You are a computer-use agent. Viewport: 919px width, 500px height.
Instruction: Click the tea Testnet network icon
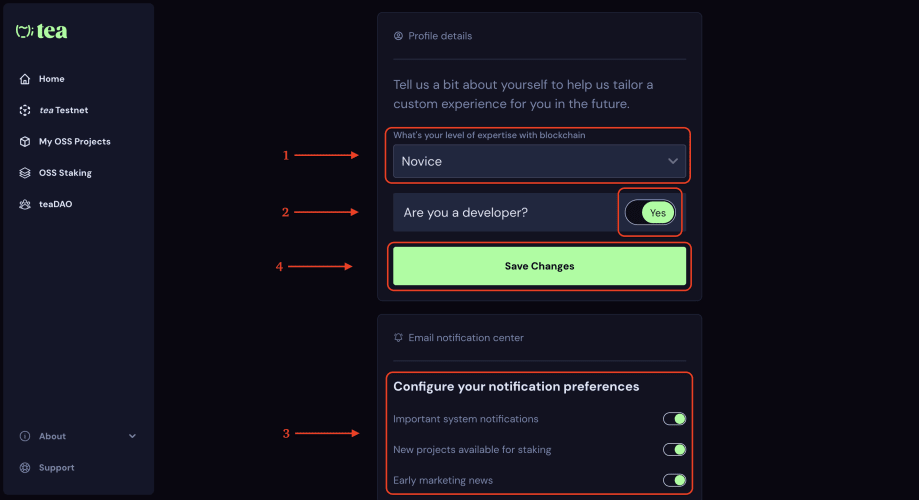(x=25, y=110)
